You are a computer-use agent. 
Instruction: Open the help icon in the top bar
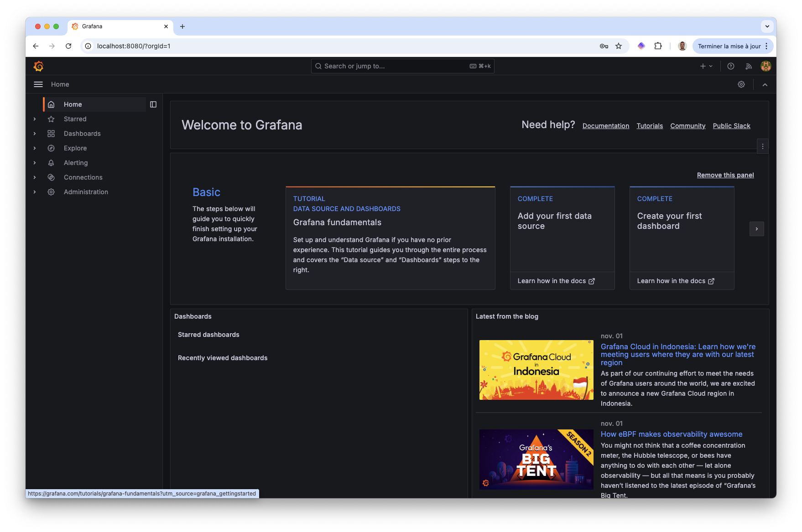coord(731,66)
